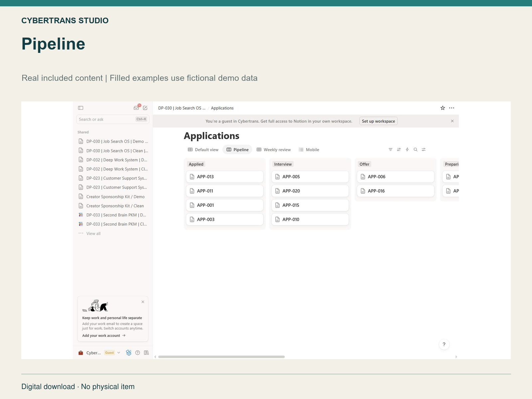Screen dimensions: 532x399
Task: Click the Interview column header tag
Action: [x=283, y=164]
